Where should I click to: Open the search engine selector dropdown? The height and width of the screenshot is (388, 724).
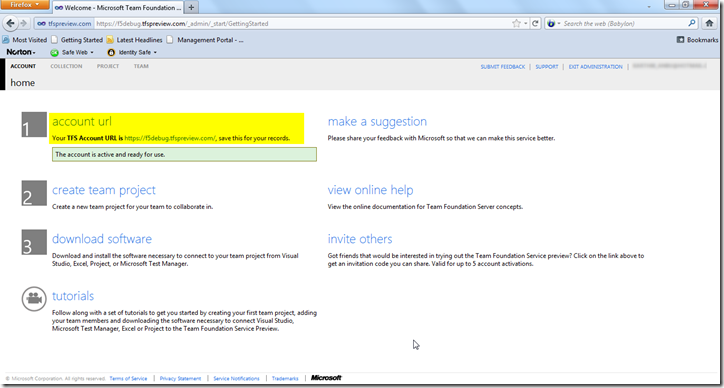[x=553, y=23]
